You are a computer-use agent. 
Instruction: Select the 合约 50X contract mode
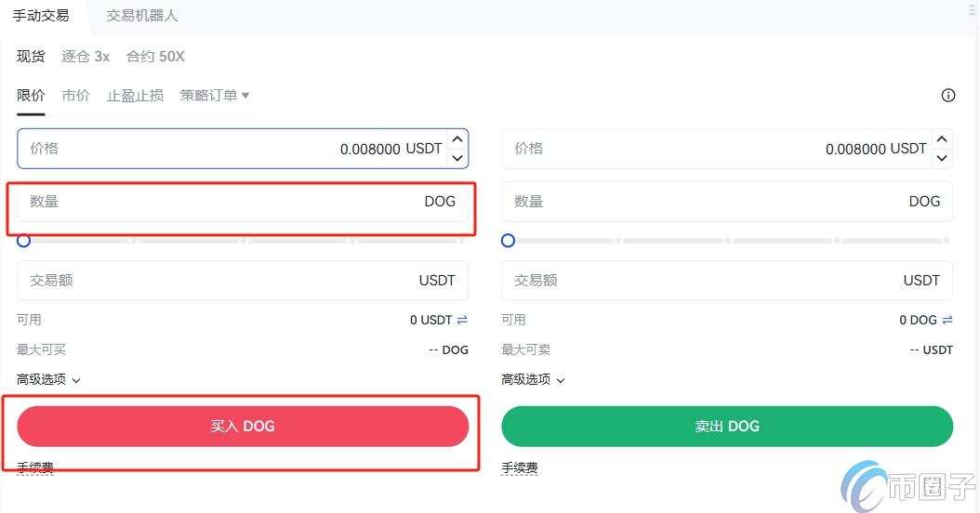click(155, 57)
